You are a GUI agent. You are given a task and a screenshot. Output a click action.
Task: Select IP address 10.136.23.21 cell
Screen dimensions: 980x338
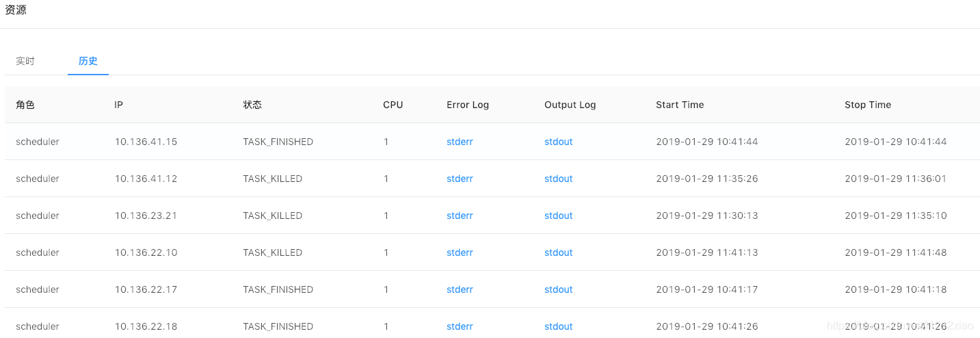pyautogui.click(x=146, y=216)
